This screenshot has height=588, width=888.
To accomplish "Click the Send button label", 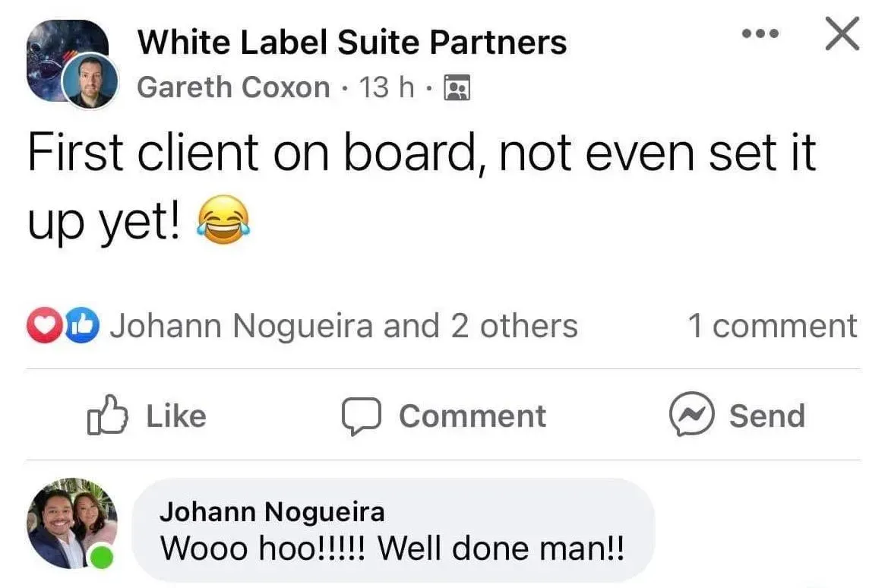I will tap(766, 416).
